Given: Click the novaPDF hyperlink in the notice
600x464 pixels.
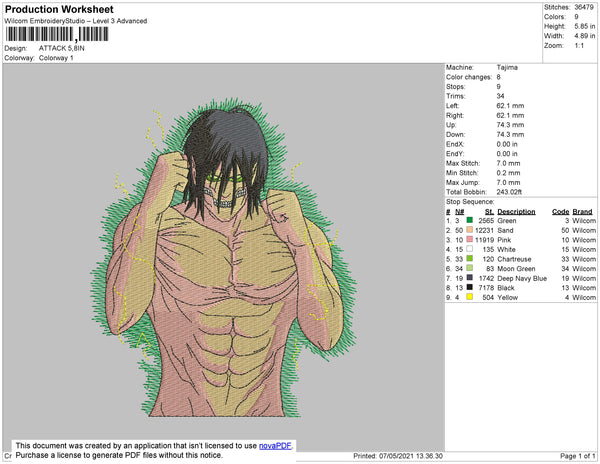Looking at the screenshot, I should point(275,446).
